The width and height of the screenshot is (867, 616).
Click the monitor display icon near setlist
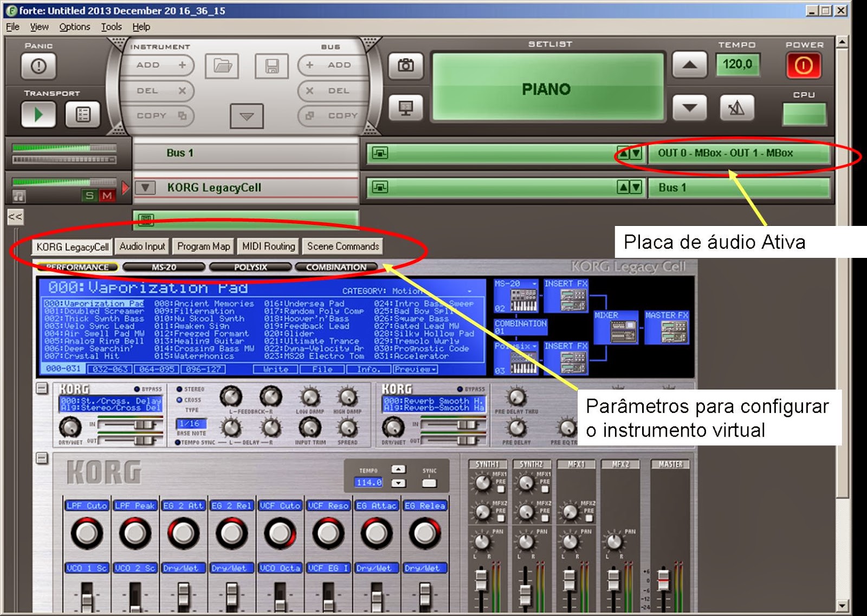406,107
